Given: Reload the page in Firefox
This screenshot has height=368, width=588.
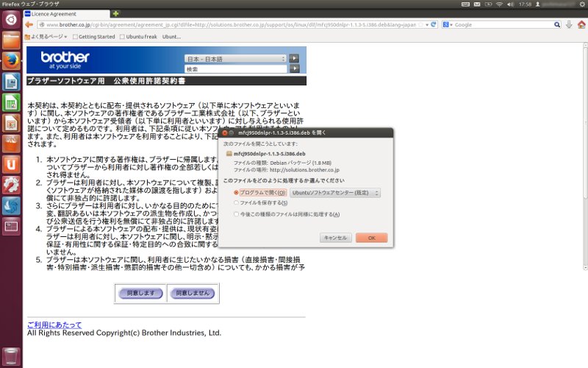Looking at the screenshot, I should pos(434,24).
